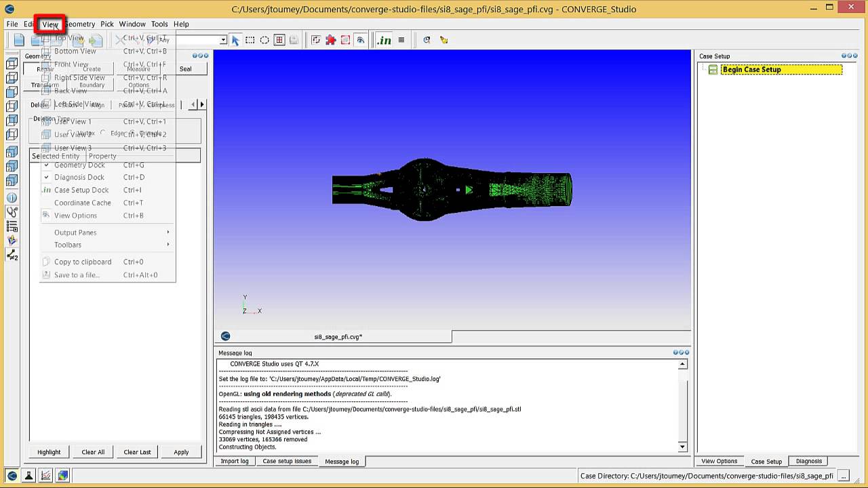Switch to View Options tab on right dock
868x488 pixels.
coord(719,461)
